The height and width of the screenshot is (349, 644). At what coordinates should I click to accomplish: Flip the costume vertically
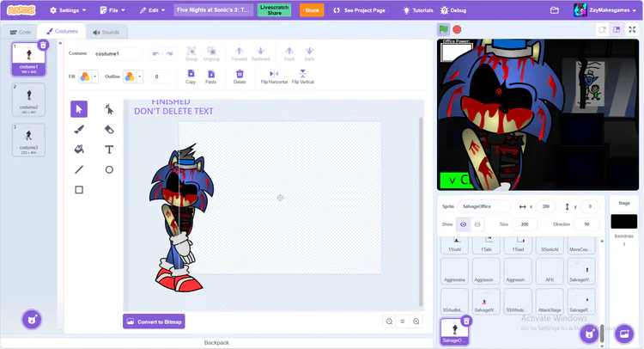303,77
